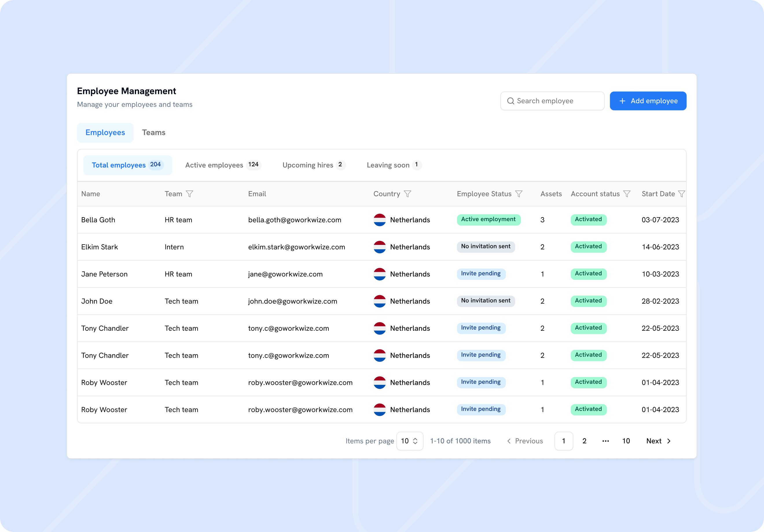Click the Employee Status filter funnel

click(x=518, y=194)
